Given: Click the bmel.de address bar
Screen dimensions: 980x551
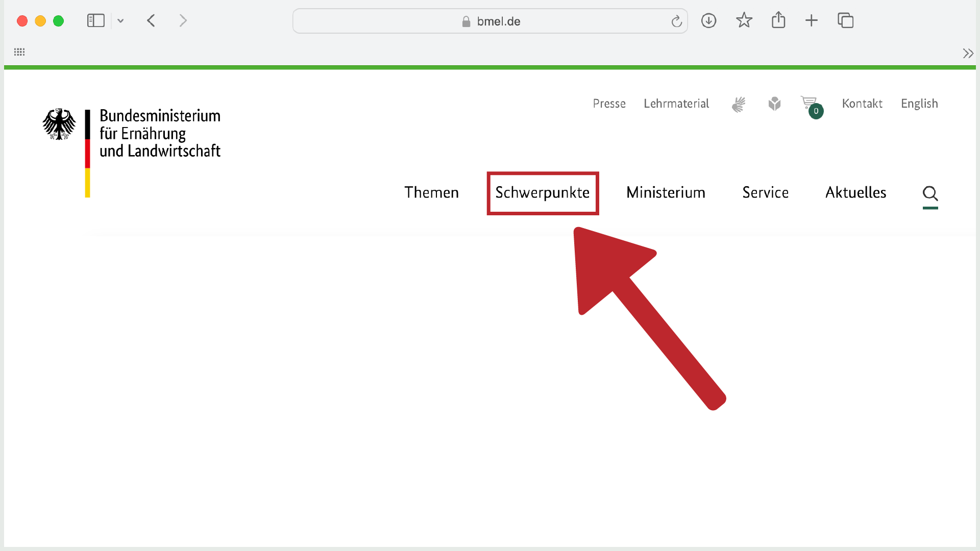Looking at the screenshot, I should [x=490, y=21].
